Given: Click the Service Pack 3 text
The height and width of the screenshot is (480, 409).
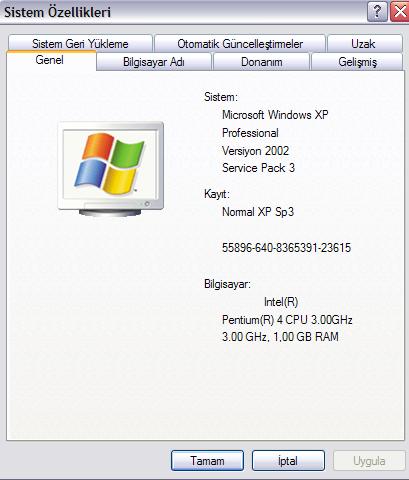Looking at the screenshot, I should click(258, 168).
